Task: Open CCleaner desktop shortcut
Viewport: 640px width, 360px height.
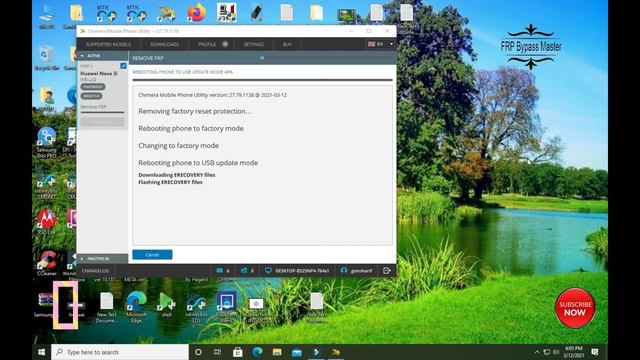Action: [x=47, y=263]
